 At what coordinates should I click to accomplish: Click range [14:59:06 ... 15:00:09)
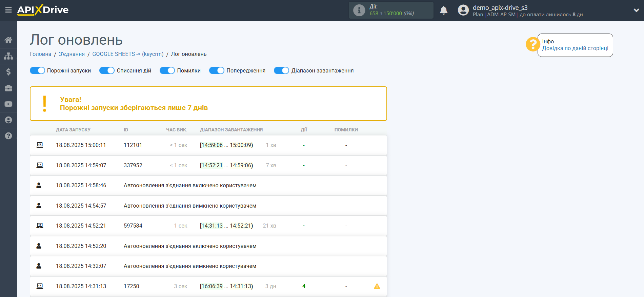[x=226, y=145]
